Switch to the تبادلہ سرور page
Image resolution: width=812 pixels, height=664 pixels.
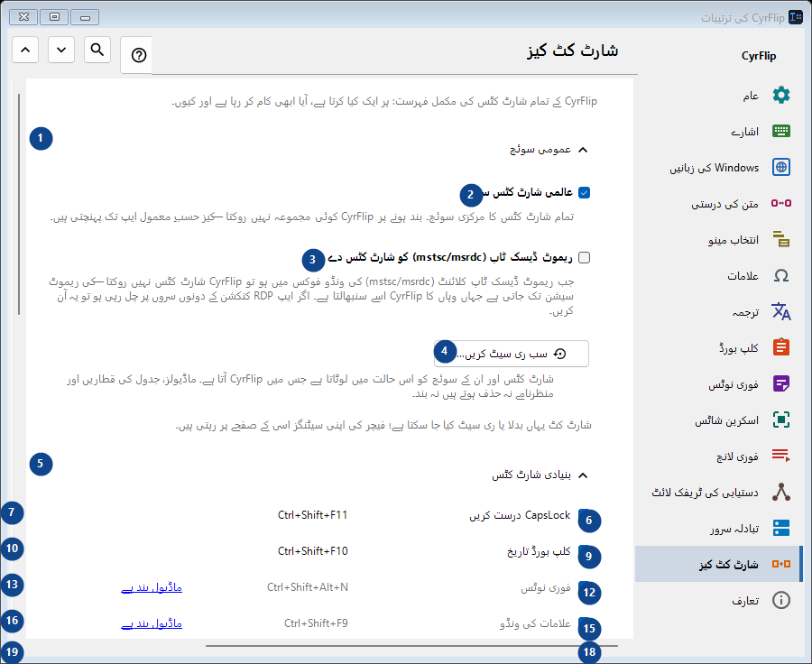[x=721, y=528]
